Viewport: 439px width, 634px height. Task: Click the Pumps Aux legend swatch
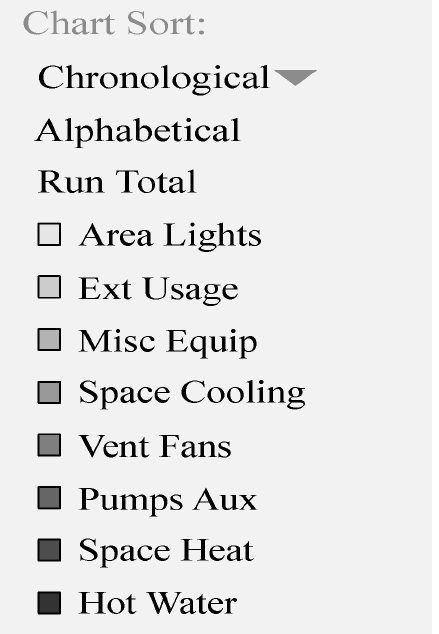[49, 498]
